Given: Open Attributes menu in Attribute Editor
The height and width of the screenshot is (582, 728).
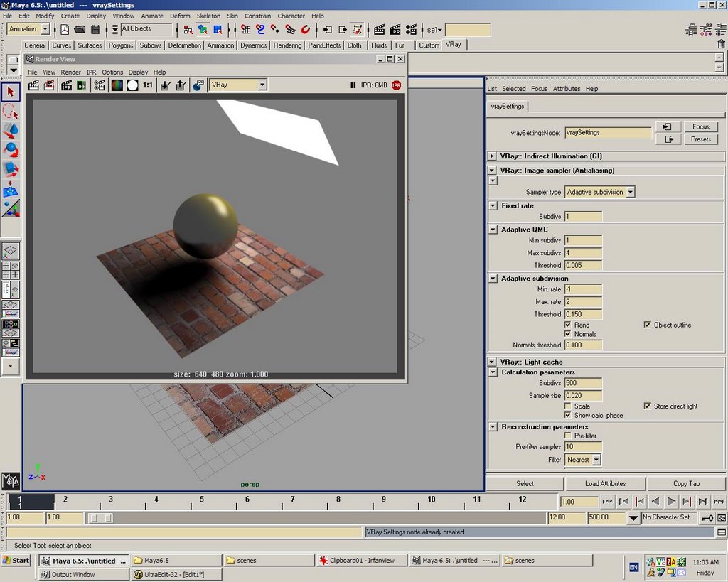Looking at the screenshot, I should click(x=567, y=89).
